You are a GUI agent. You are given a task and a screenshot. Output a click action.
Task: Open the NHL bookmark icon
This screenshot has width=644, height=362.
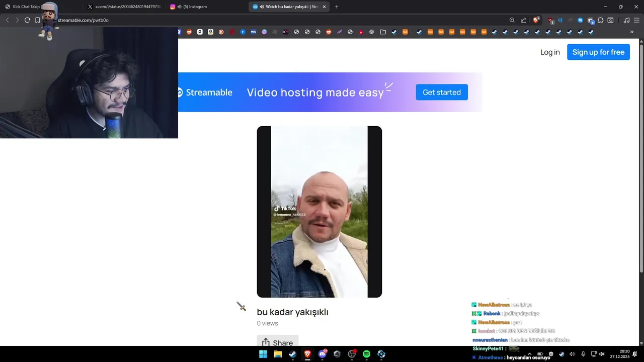click(253, 32)
